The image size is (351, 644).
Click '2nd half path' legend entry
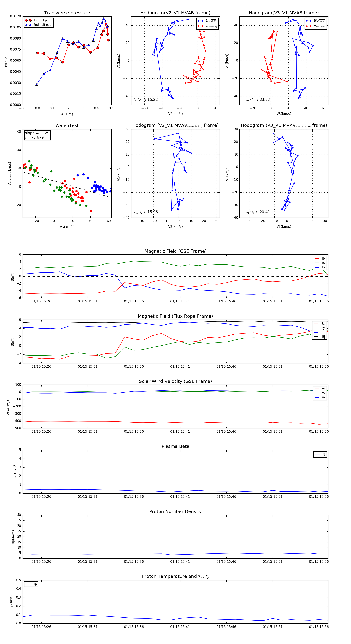point(39,25)
